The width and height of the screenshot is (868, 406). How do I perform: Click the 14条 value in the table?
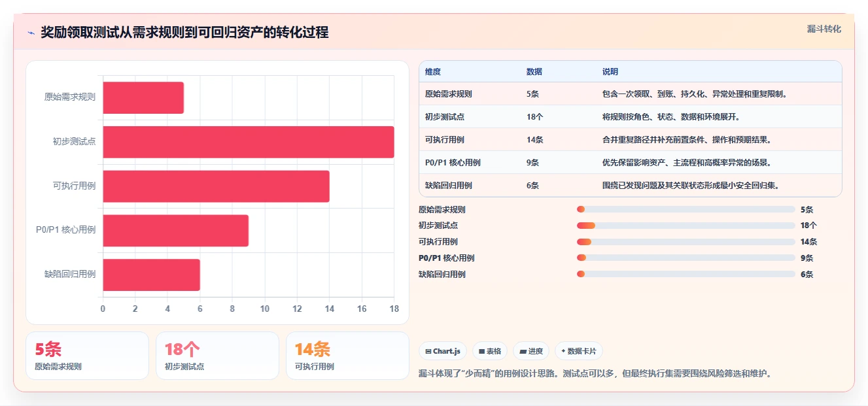pos(534,140)
